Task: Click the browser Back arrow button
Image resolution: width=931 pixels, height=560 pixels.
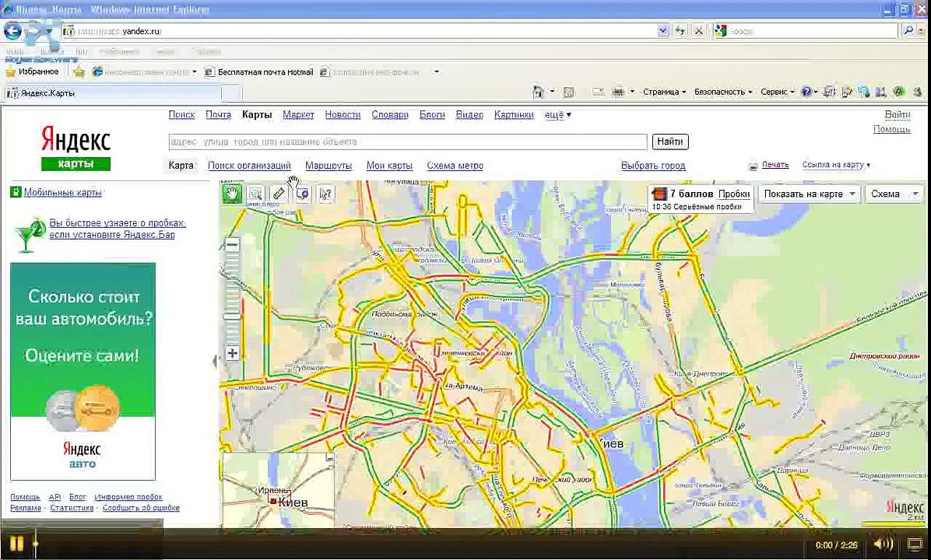Action: click(x=12, y=31)
